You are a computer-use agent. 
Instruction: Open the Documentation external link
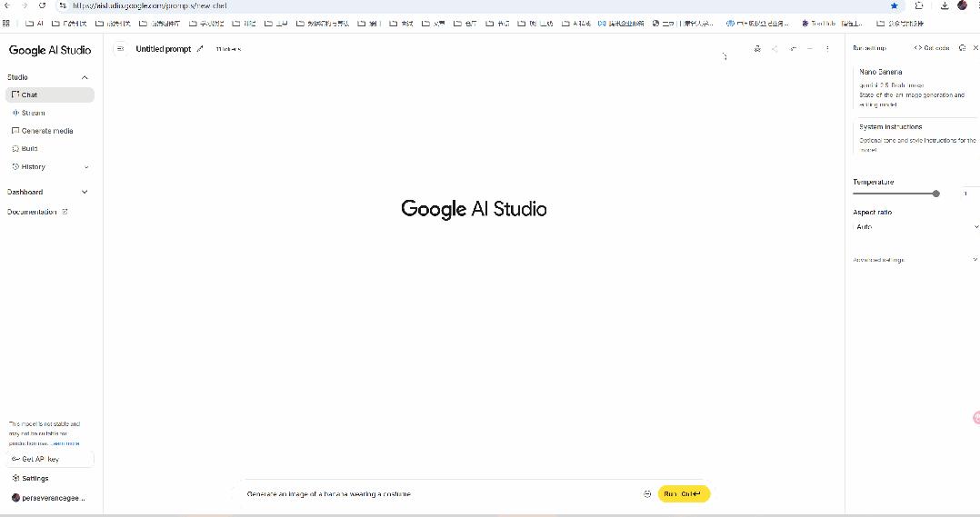[37, 213]
